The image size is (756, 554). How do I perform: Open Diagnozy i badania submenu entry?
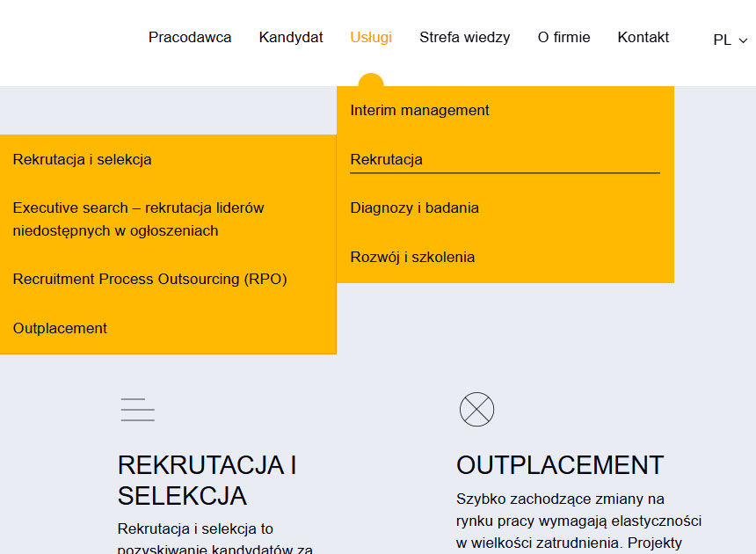tap(414, 208)
